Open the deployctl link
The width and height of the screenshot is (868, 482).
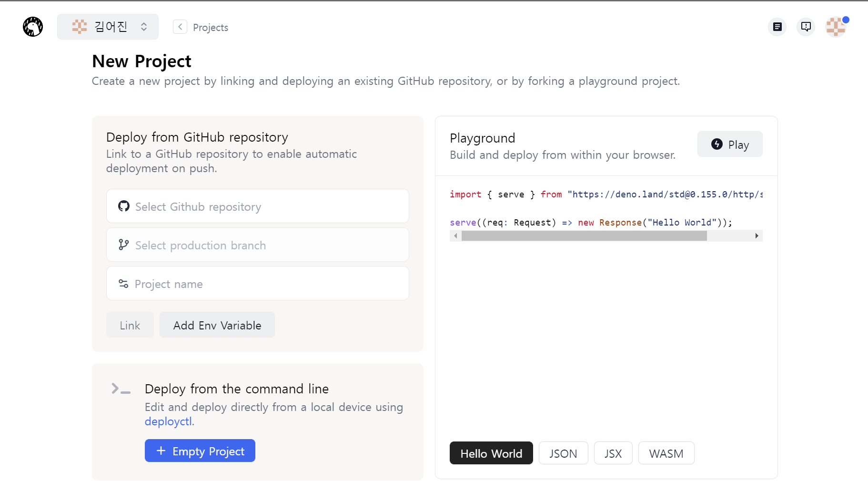tap(168, 421)
